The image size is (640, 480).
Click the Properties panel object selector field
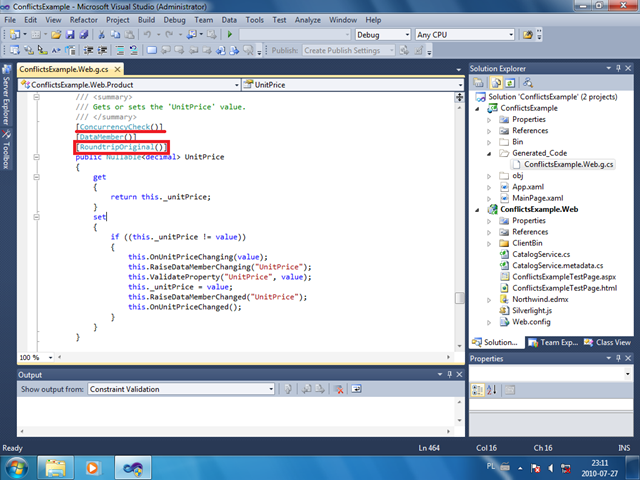551,374
